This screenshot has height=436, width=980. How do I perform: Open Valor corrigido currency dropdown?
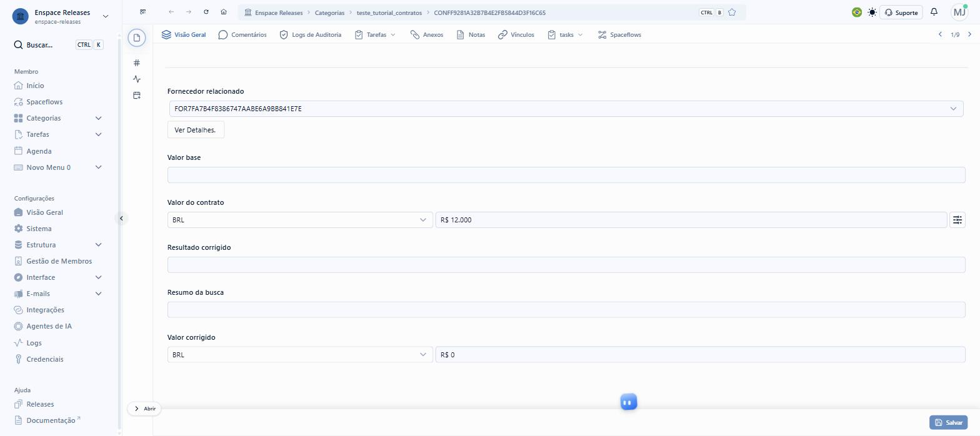300,355
